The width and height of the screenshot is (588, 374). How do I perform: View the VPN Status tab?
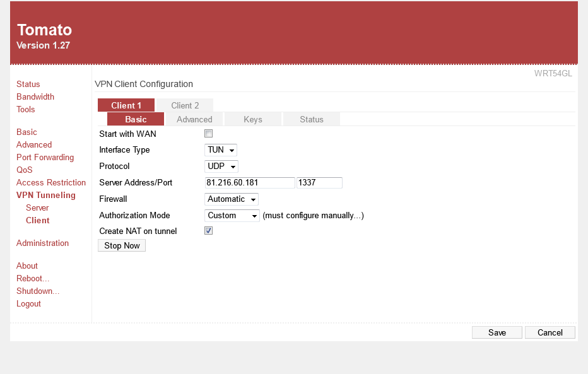tap(311, 119)
